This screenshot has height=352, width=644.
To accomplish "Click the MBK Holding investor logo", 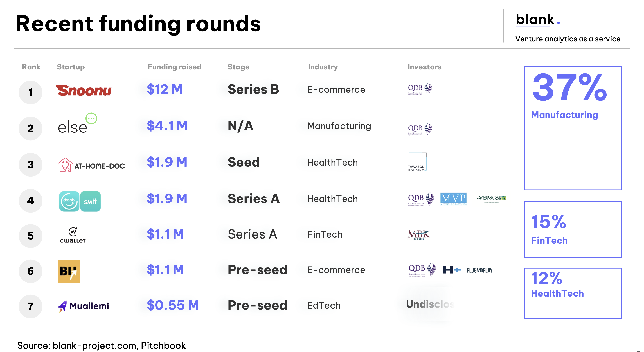I will click(x=419, y=235).
